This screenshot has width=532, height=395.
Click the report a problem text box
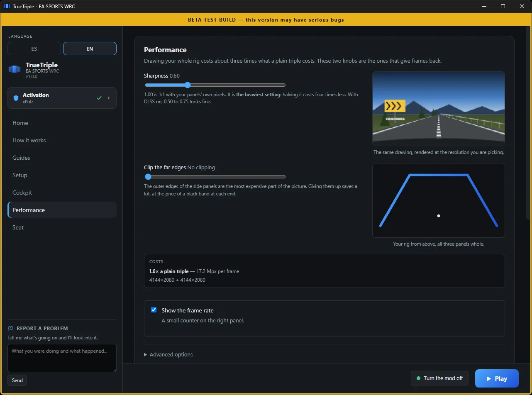click(62, 358)
